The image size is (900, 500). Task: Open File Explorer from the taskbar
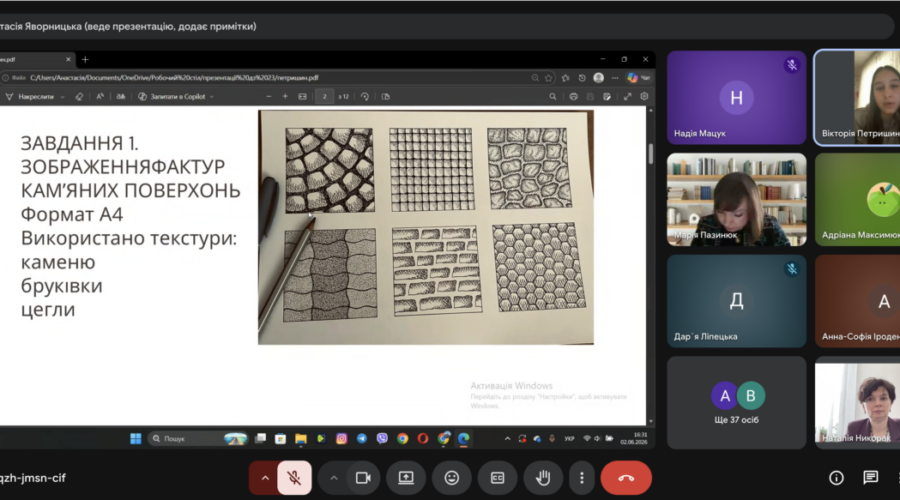point(301,439)
